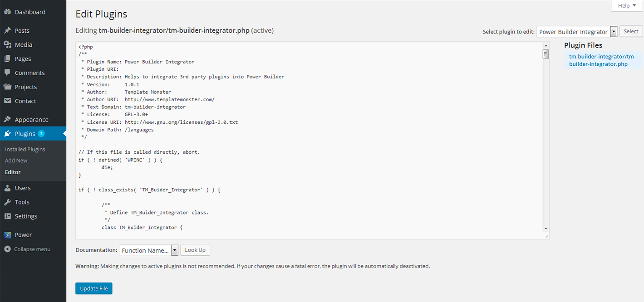Click the Appearance paintbrush icon
This screenshot has height=302, width=644.
[x=7, y=120]
